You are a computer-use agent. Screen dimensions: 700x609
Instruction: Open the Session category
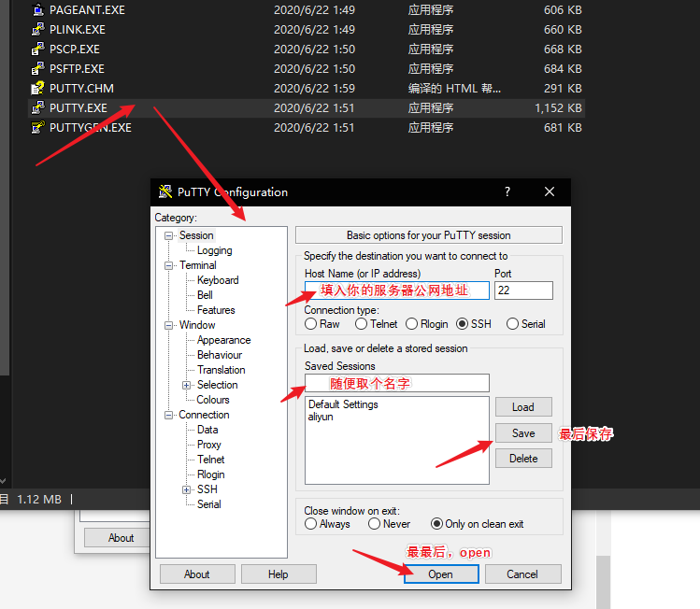[196, 235]
